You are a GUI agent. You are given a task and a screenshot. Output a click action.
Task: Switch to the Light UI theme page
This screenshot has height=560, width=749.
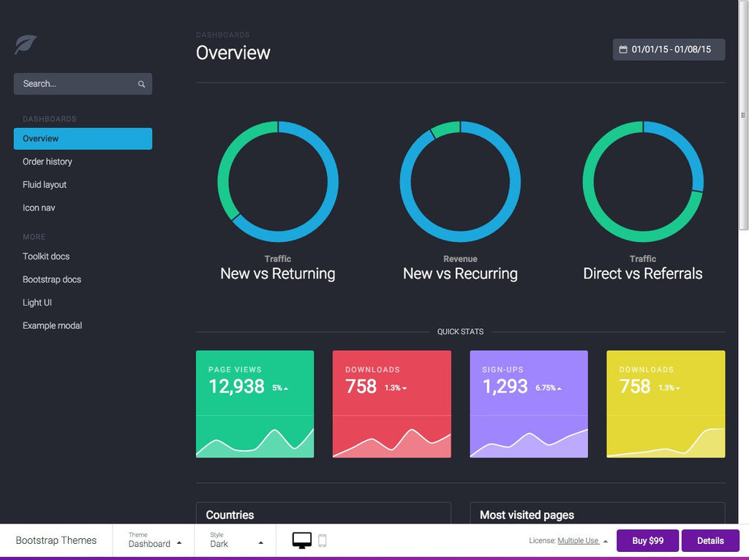[x=37, y=302]
